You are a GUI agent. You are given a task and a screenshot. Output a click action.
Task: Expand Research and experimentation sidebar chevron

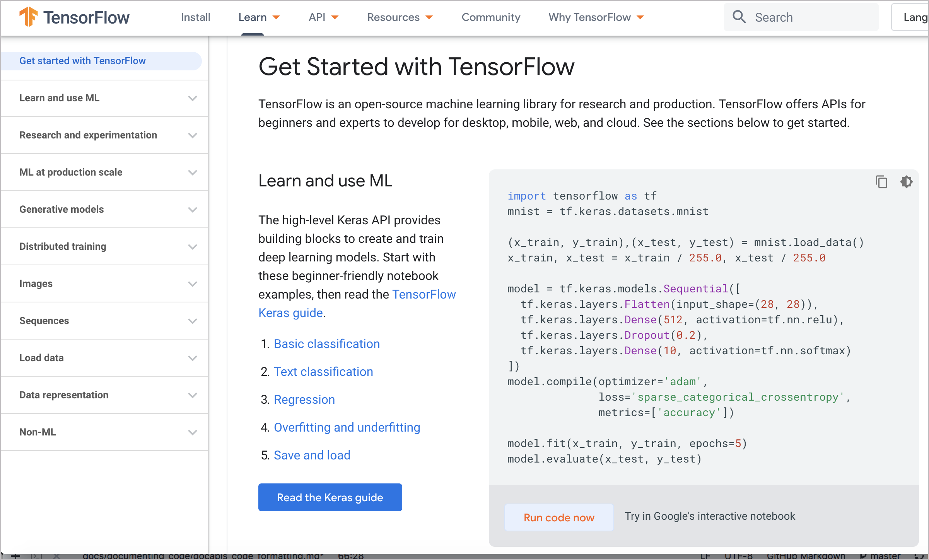[192, 135]
